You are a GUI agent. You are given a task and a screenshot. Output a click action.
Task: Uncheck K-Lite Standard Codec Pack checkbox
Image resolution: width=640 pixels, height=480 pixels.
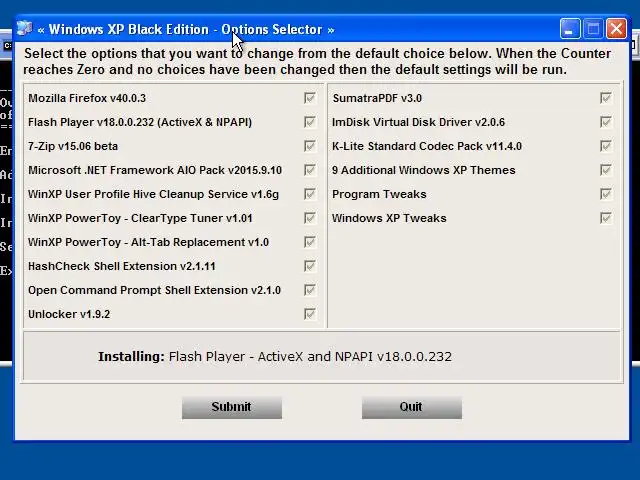(606, 146)
